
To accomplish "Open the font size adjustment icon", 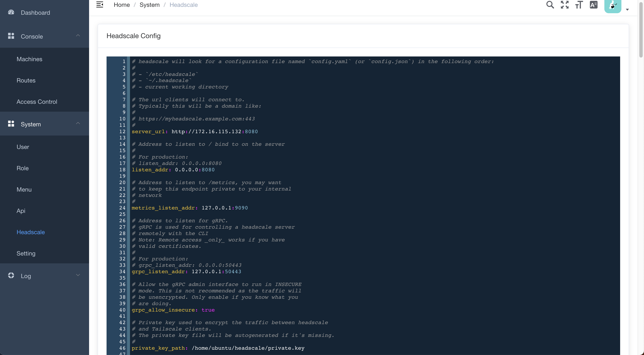I will pyautogui.click(x=579, y=5).
